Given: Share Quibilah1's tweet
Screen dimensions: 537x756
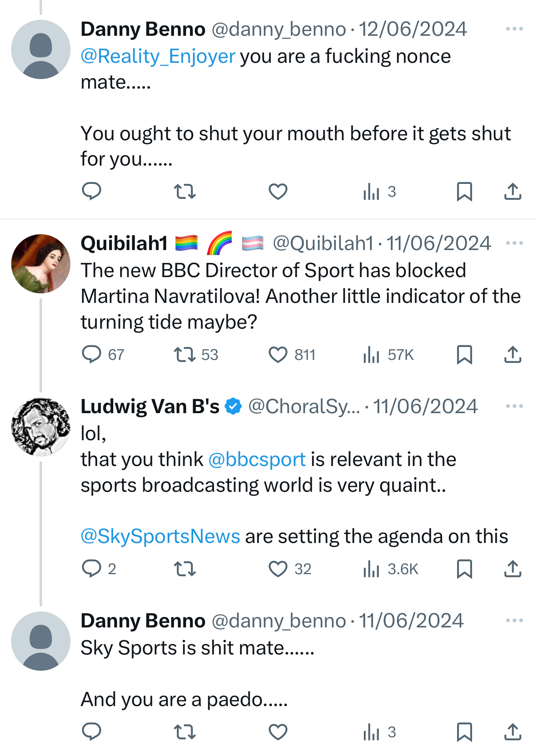Looking at the screenshot, I should [x=512, y=355].
